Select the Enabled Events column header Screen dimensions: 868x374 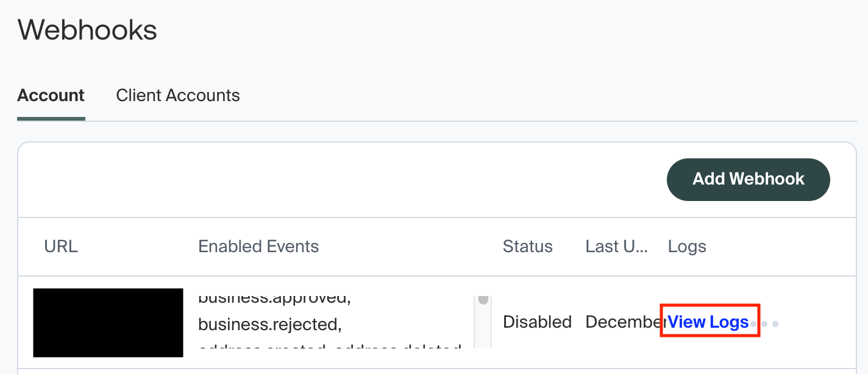coord(258,247)
